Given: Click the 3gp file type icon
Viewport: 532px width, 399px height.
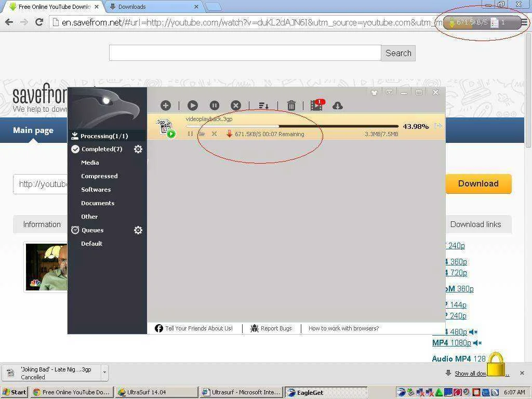Looking at the screenshot, I should coord(165,128).
